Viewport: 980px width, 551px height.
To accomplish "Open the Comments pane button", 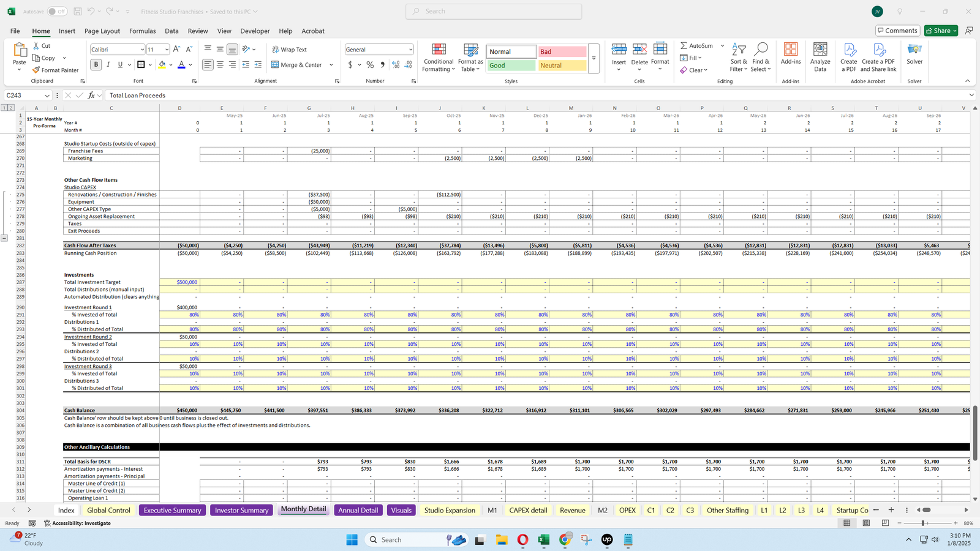I will click(x=897, y=31).
